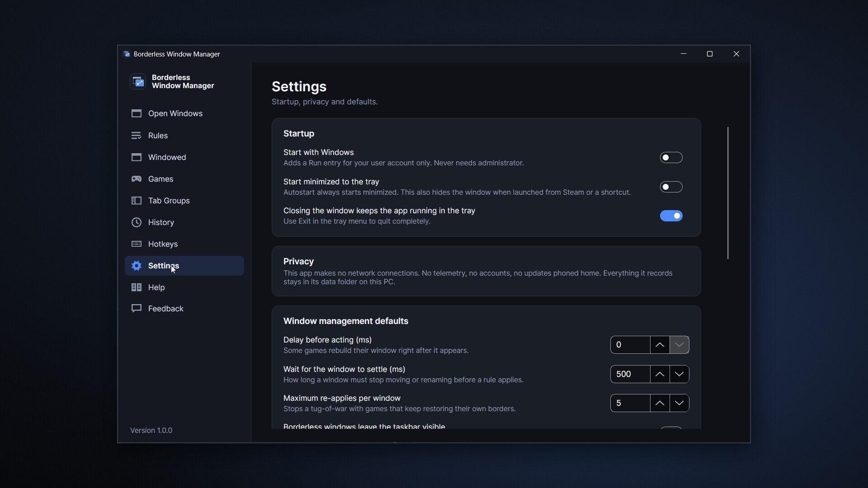Minimize the Borderless Window Manager window

click(x=684, y=54)
